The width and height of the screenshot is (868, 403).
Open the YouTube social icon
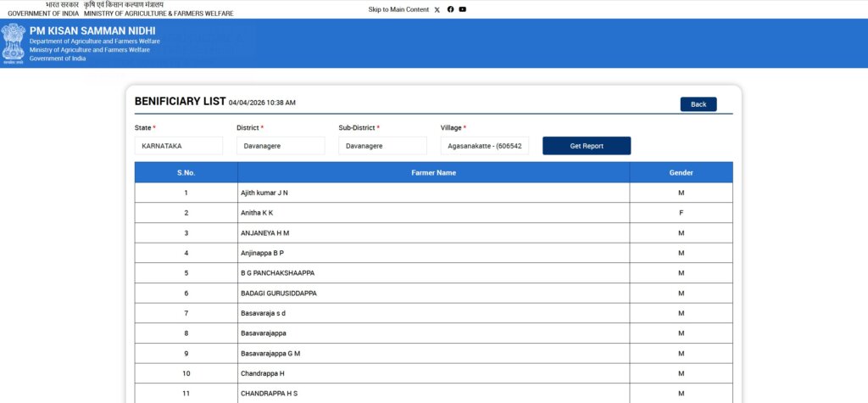(x=463, y=9)
